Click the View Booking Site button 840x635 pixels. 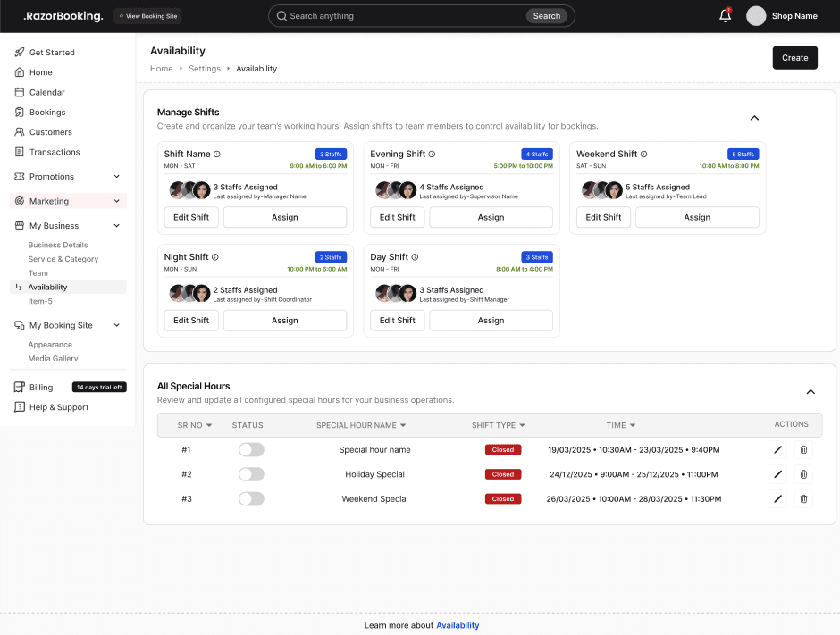click(x=147, y=16)
